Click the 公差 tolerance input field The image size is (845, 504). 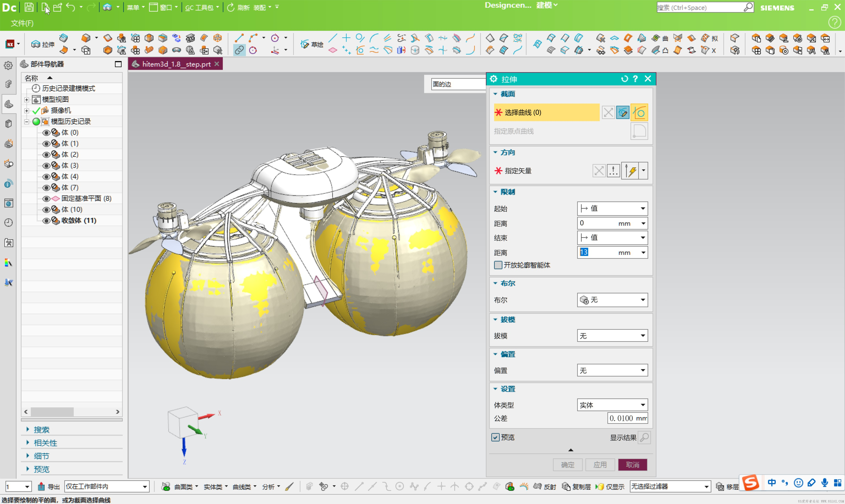click(627, 418)
